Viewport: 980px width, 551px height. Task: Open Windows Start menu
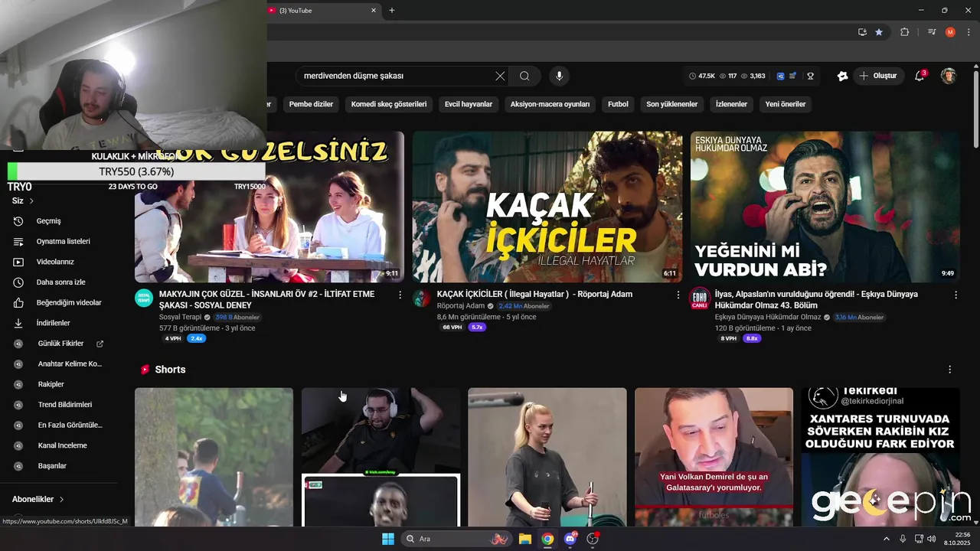388,539
